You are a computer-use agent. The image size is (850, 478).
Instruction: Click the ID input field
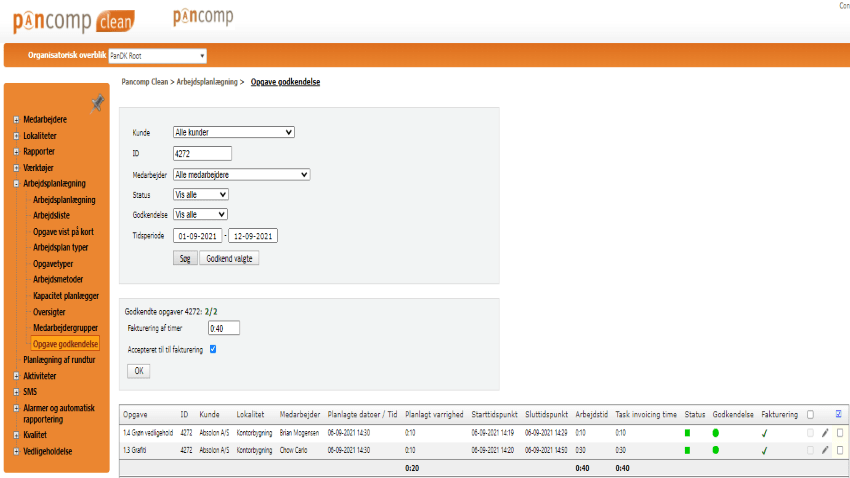pos(202,153)
